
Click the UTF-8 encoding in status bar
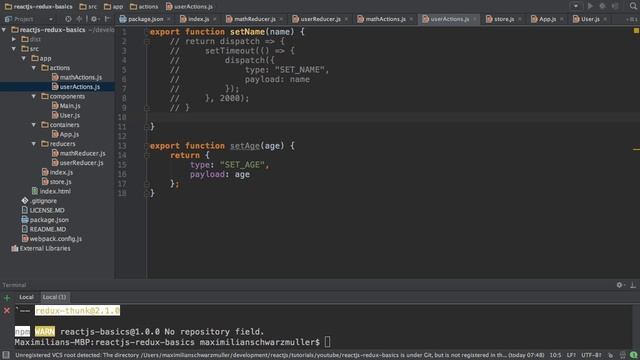click(x=591, y=355)
